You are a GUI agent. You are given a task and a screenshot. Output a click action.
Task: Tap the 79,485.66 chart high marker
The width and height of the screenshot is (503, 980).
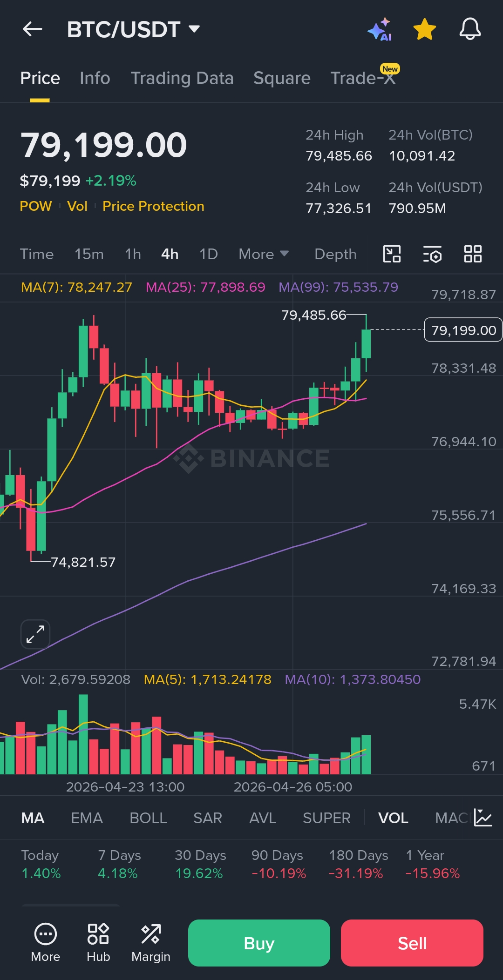click(x=314, y=315)
